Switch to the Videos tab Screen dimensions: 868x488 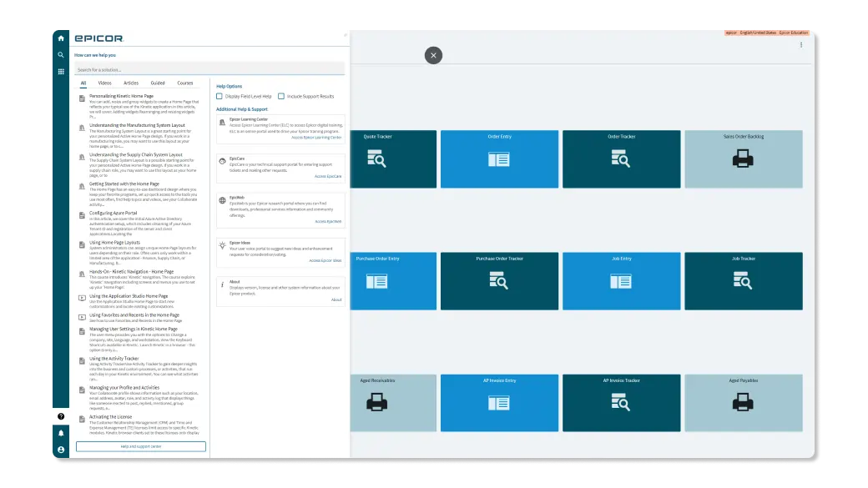tap(104, 83)
